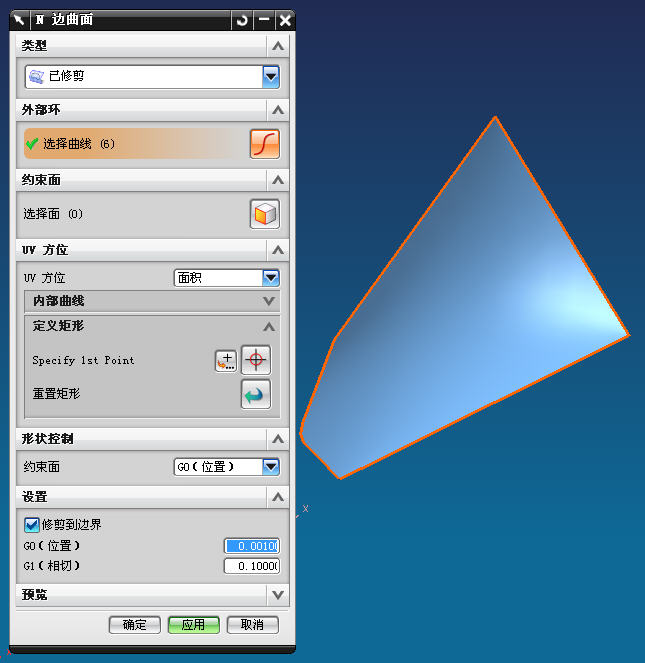Collapse the 外部环 section
Viewport: 645px width, 663px height.
(278, 110)
